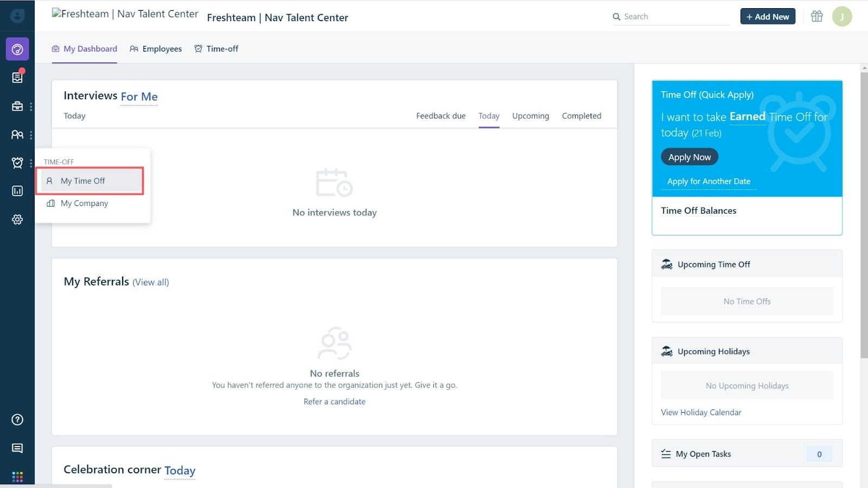The height and width of the screenshot is (488, 868).
Task: Open the app switcher grid icon
Action: pos(17,477)
